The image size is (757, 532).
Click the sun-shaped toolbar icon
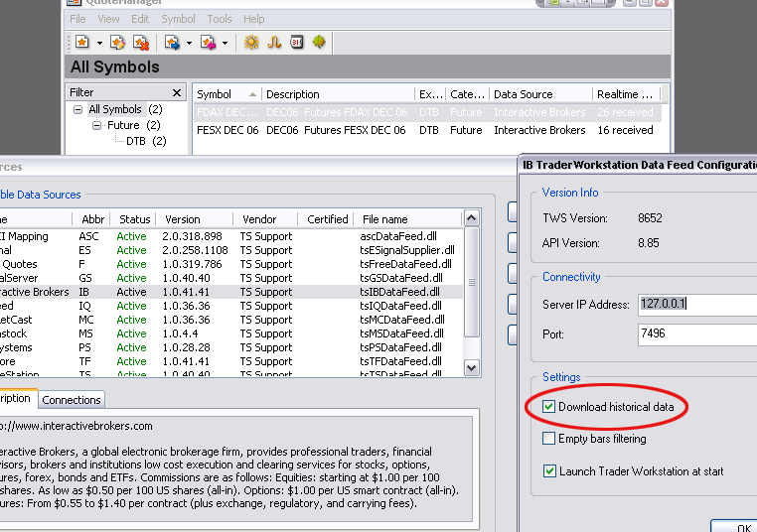pyautogui.click(x=251, y=43)
